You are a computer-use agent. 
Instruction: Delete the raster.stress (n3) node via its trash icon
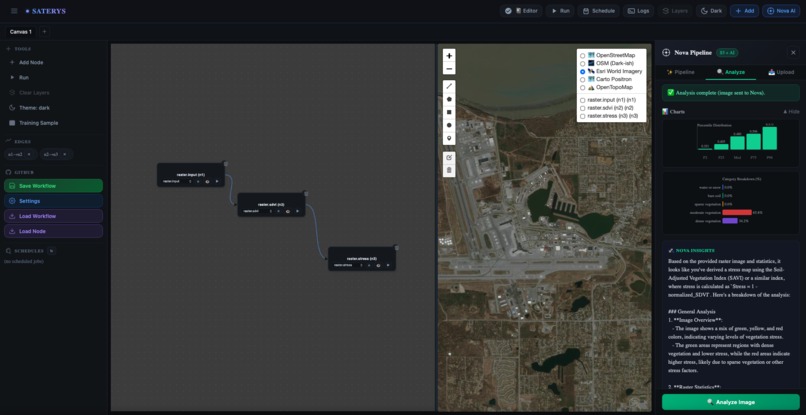click(397, 248)
